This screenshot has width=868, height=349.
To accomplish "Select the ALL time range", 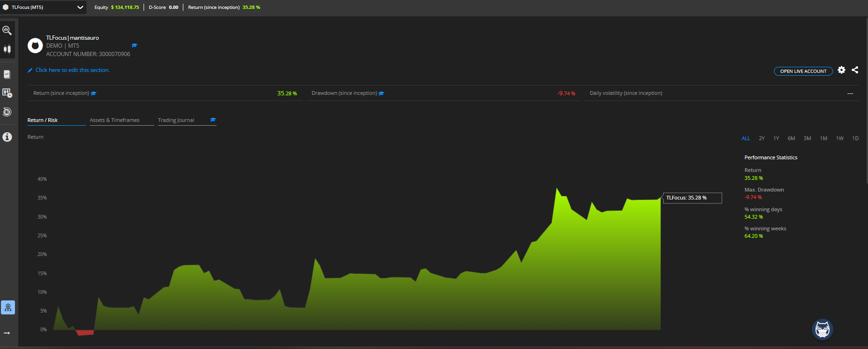I will tap(746, 138).
